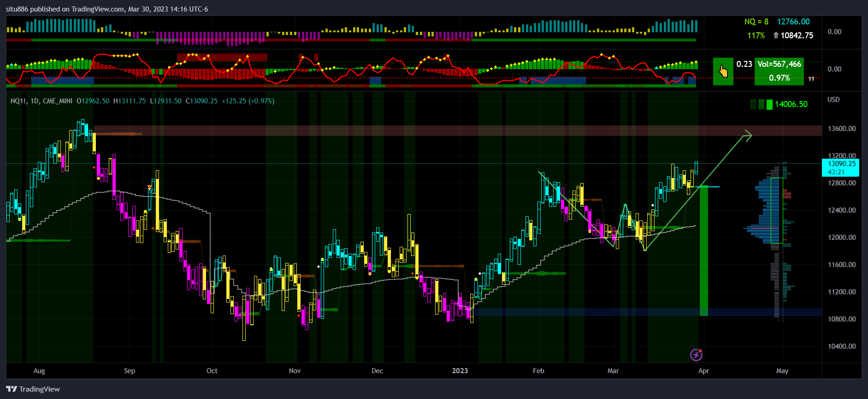The image size is (868, 399).
Task: Click the 'Vol=567,466' green label
Action: point(779,64)
